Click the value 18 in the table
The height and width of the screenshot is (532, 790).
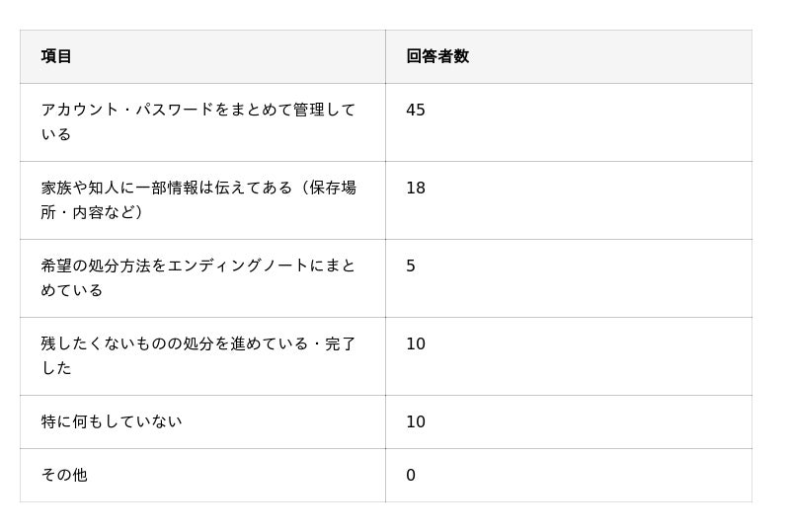coord(416,188)
